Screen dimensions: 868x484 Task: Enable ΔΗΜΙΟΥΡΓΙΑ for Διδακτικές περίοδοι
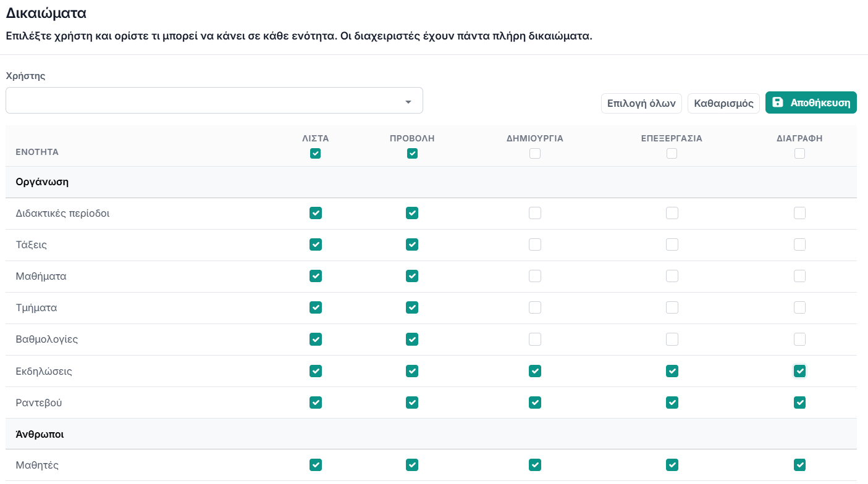[535, 213]
